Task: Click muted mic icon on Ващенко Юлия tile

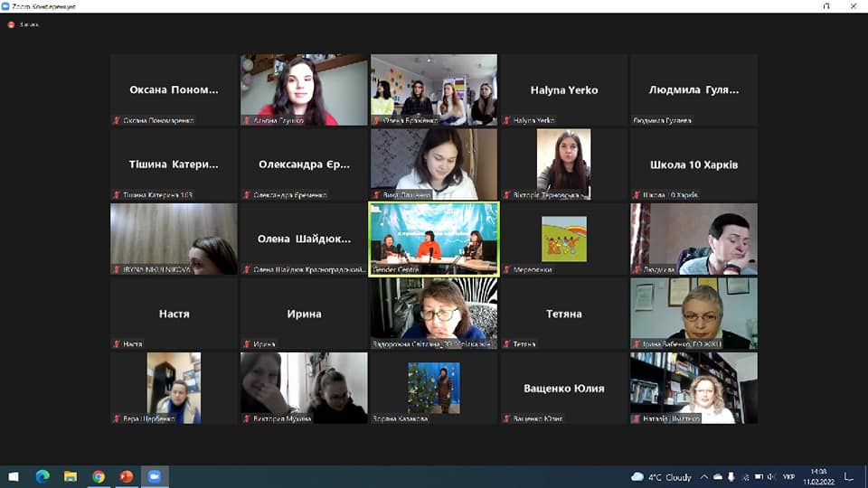Action: [506, 418]
